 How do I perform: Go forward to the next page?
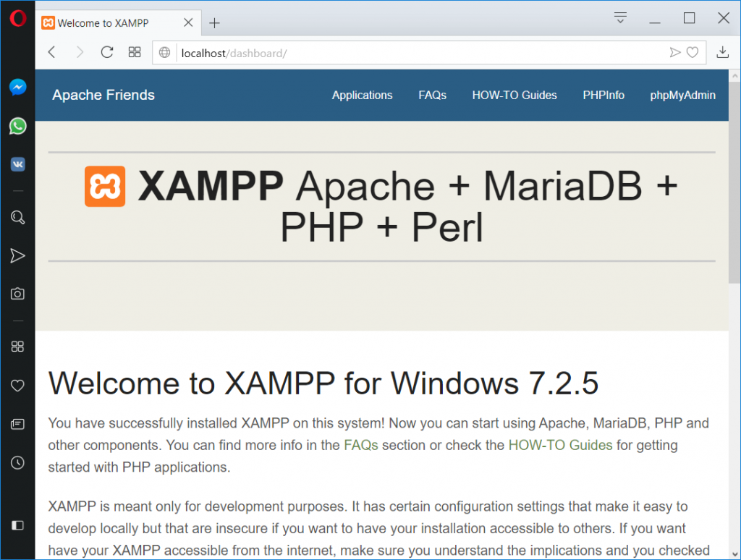click(x=80, y=52)
